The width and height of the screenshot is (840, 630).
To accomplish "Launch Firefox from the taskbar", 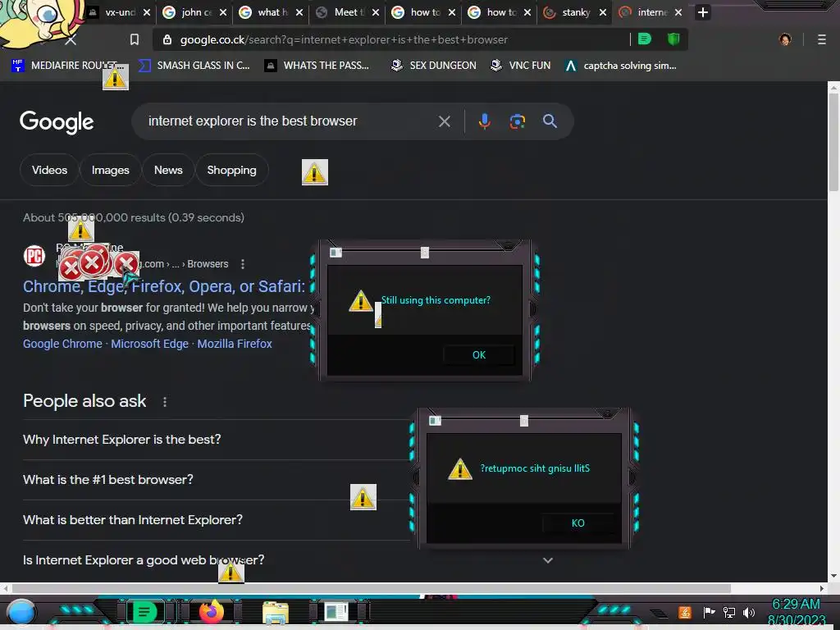I will pyautogui.click(x=212, y=612).
